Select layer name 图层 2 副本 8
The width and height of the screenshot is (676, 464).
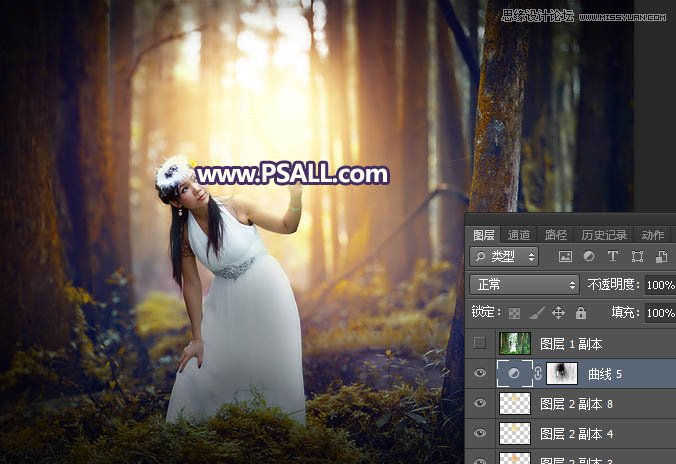576,404
